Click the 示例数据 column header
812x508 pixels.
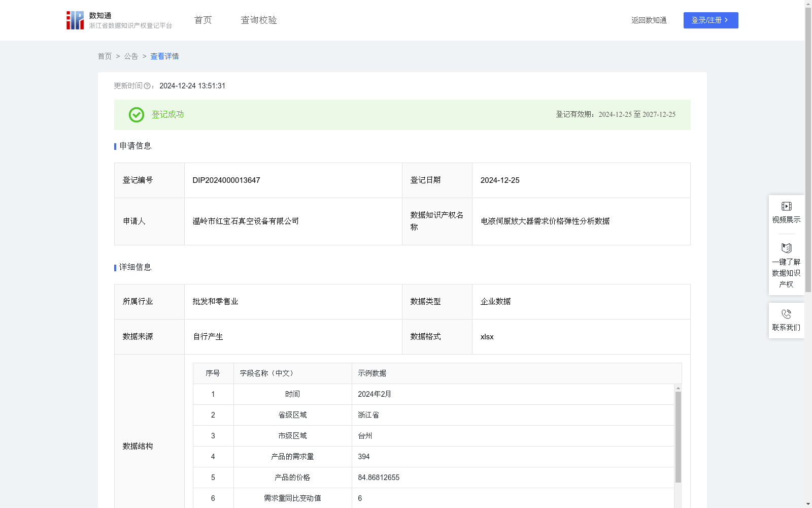371,373
